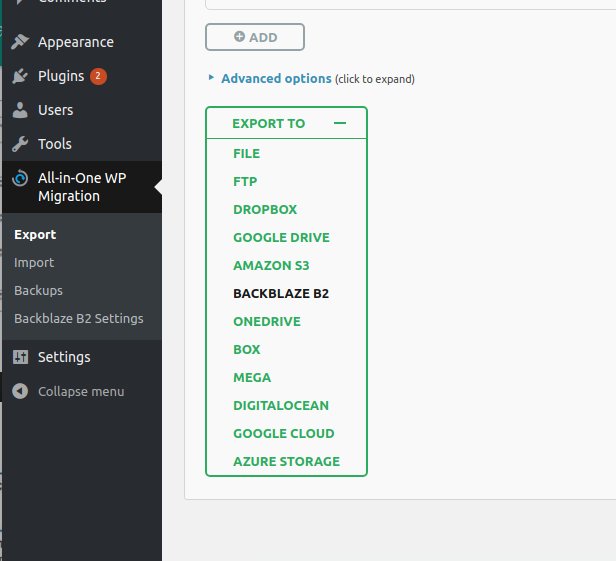Viewport: 616px width, 561px height.
Task: Collapse the EXPORT TO dropdown via minus
Action: pos(340,123)
